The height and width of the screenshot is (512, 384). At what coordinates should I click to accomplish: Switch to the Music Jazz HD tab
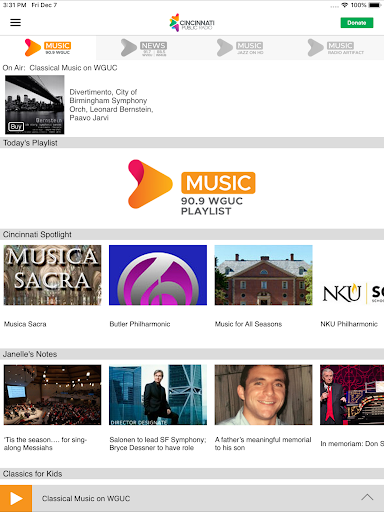click(240, 48)
